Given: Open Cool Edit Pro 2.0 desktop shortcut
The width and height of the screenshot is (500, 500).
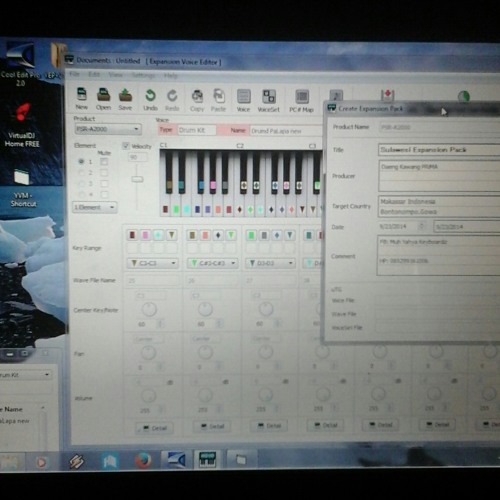Looking at the screenshot, I should tap(20, 65).
